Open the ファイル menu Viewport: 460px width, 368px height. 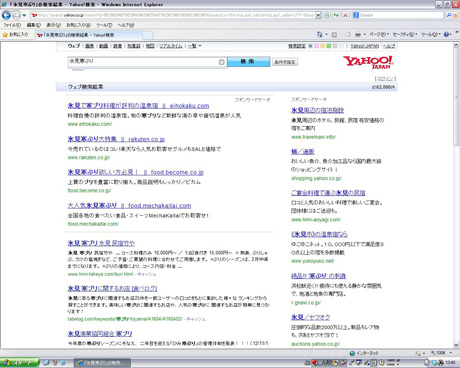[x=12, y=25]
